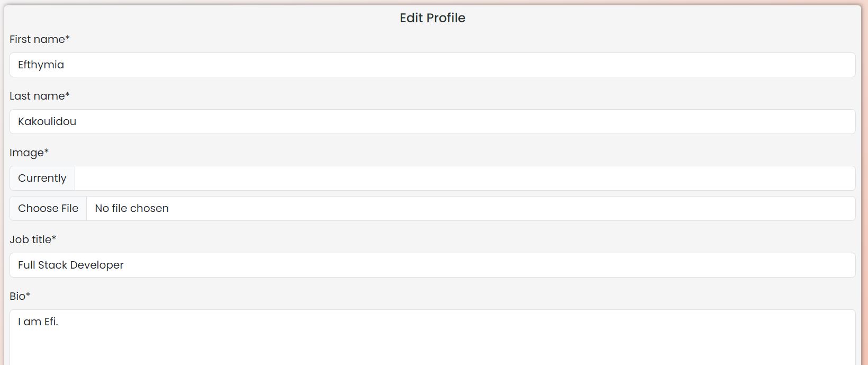
Task: Click the Job title input field
Action: [x=432, y=265]
